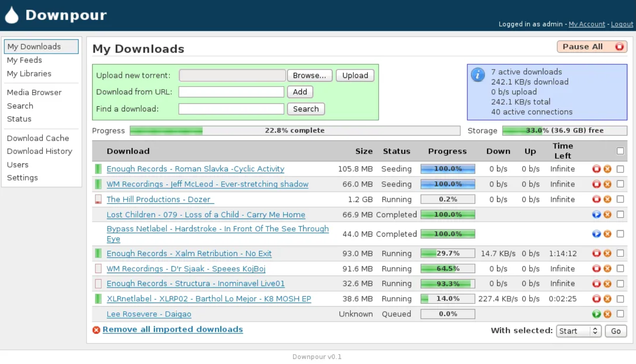The height and width of the screenshot is (364, 636).
Task: Click the 29.7% progress bar for Xalm Retribution
Action: (x=448, y=253)
